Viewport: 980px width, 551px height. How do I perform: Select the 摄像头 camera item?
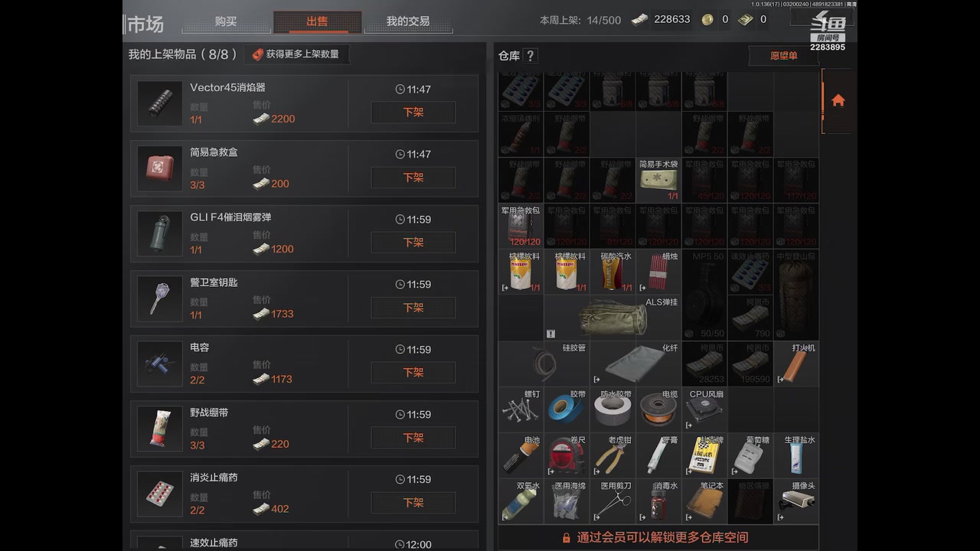click(x=796, y=501)
